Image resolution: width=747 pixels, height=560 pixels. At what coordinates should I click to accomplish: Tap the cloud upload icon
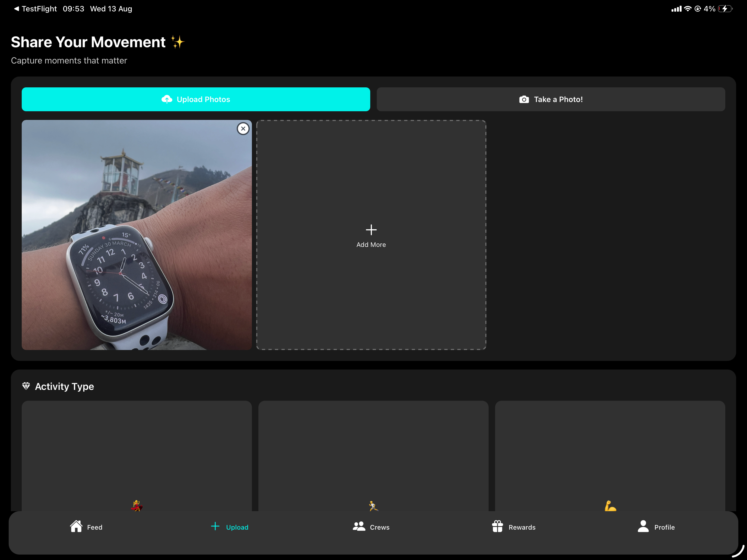167,99
